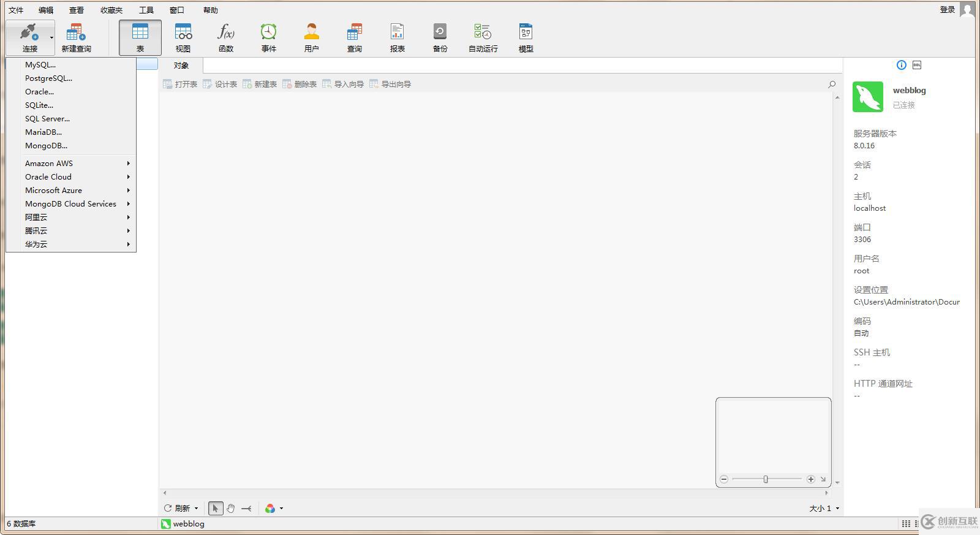
Task: Expand the Microsoft Azure submenu
Action: (71, 190)
